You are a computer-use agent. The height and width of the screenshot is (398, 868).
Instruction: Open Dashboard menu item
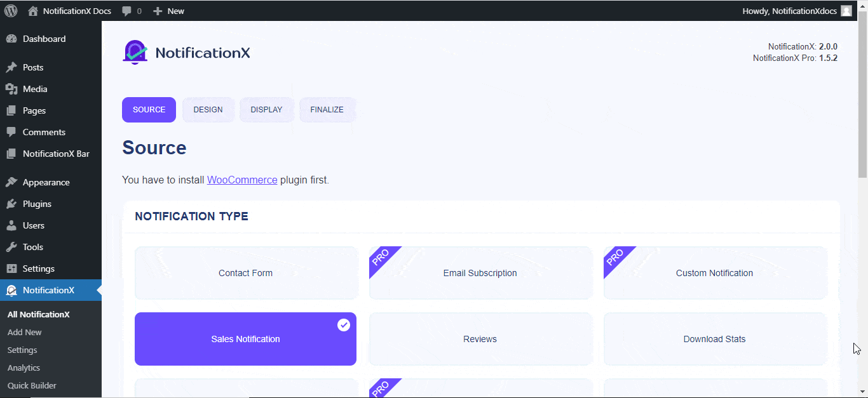pos(51,39)
